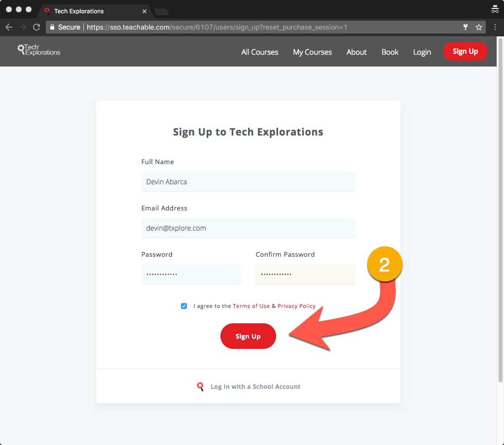Click Sign Up button in navigation bar
Image resolution: width=504 pixels, height=445 pixels.
point(465,51)
